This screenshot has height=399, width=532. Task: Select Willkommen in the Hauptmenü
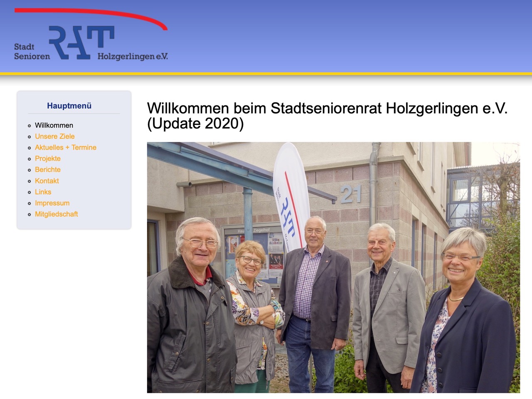(x=54, y=125)
